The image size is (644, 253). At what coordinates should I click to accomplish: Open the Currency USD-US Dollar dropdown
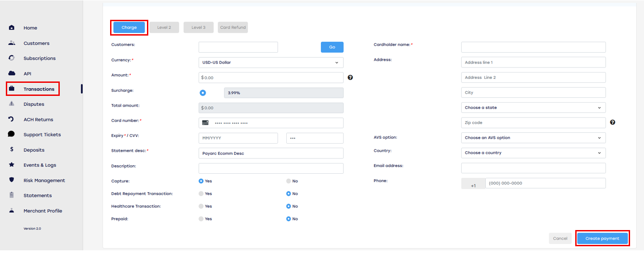point(271,63)
